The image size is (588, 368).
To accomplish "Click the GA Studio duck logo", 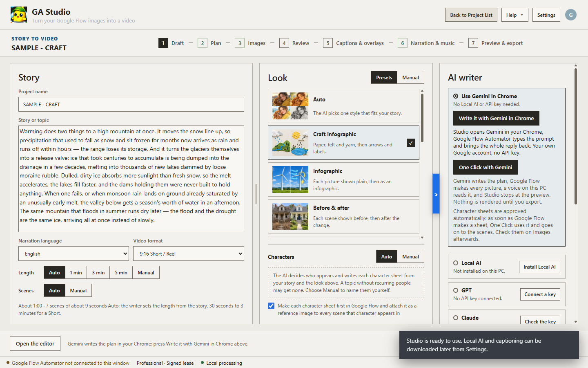I will tap(19, 15).
